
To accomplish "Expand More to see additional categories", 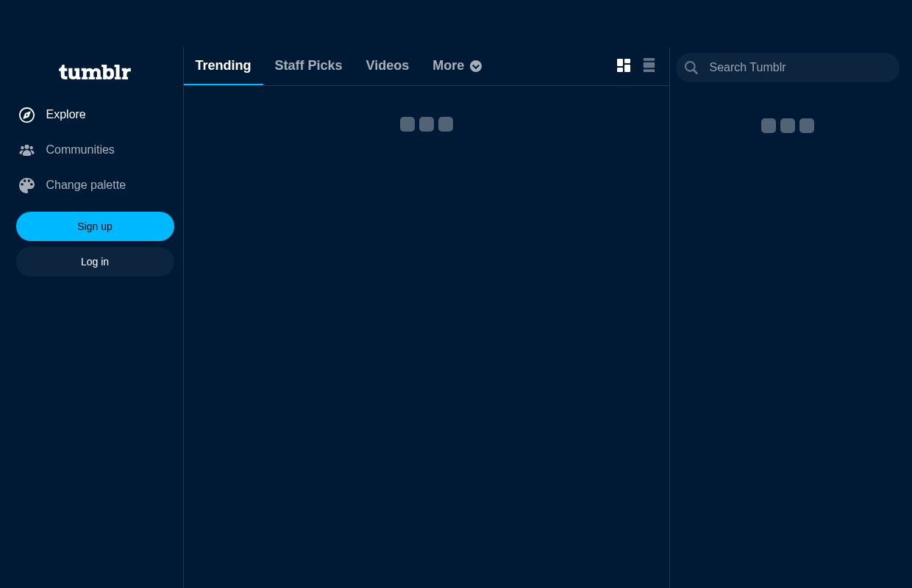I will [457, 65].
